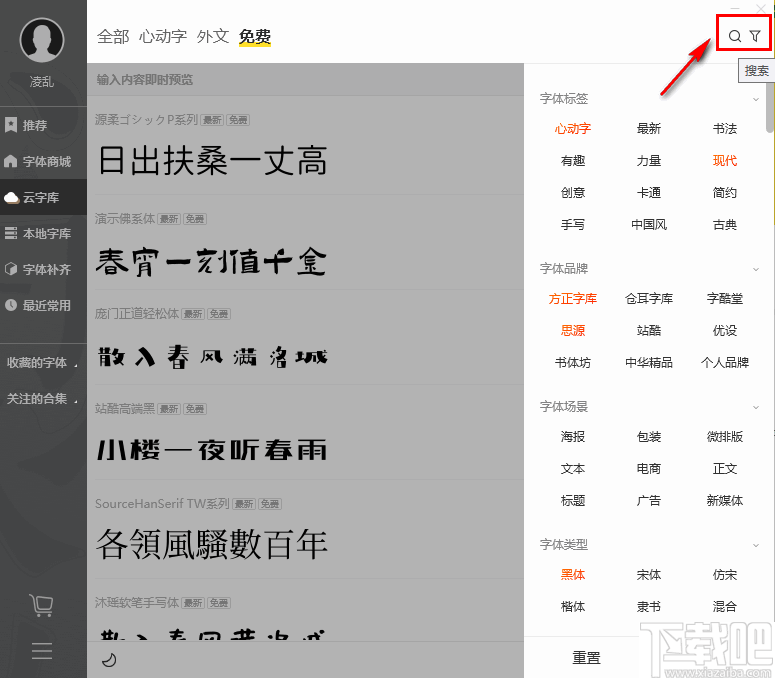Collapse the 字体场景 section chevron

pyautogui.click(x=756, y=407)
